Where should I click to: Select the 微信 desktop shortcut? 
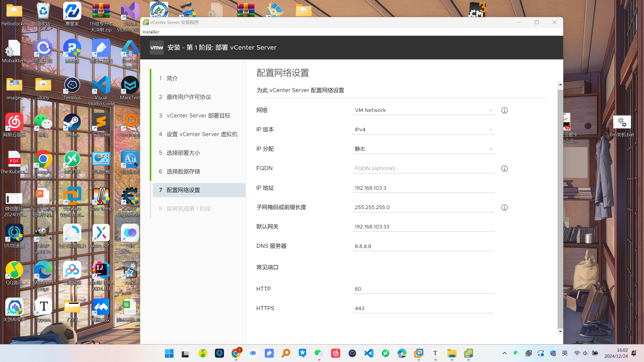[x=43, y=125]
